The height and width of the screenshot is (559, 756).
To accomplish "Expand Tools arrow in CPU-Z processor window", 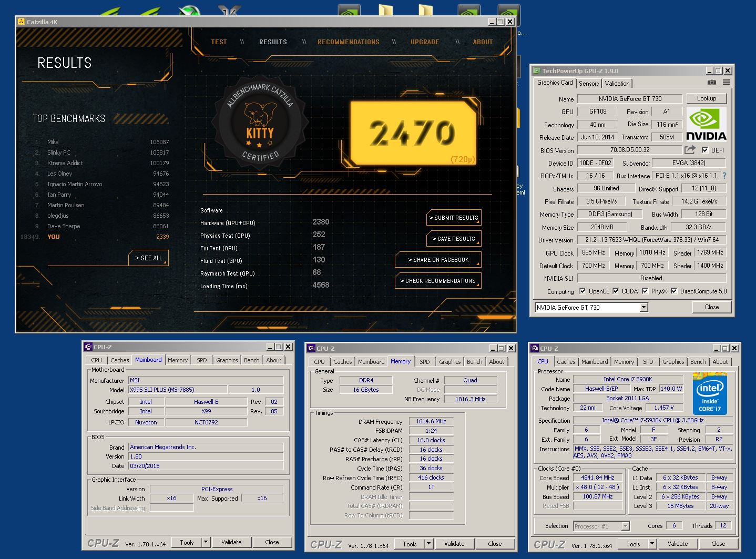I will click(652, 544).
